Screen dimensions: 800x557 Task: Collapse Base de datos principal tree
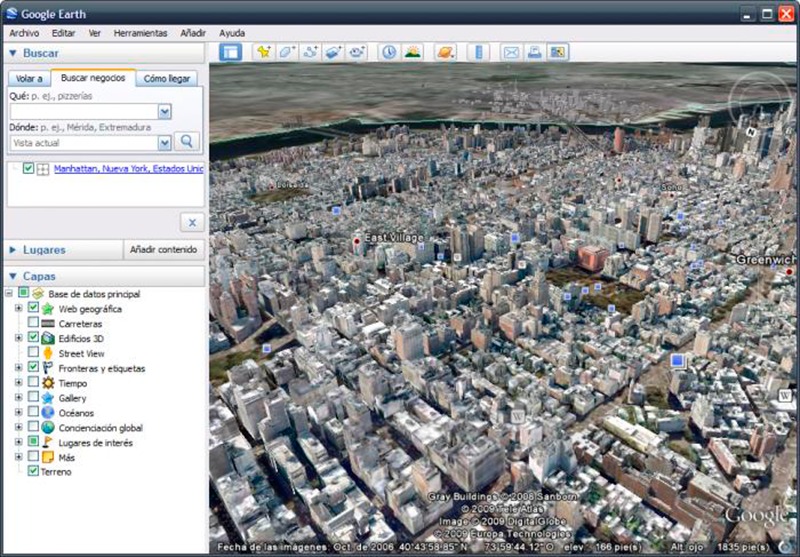[x=9, y=293]
